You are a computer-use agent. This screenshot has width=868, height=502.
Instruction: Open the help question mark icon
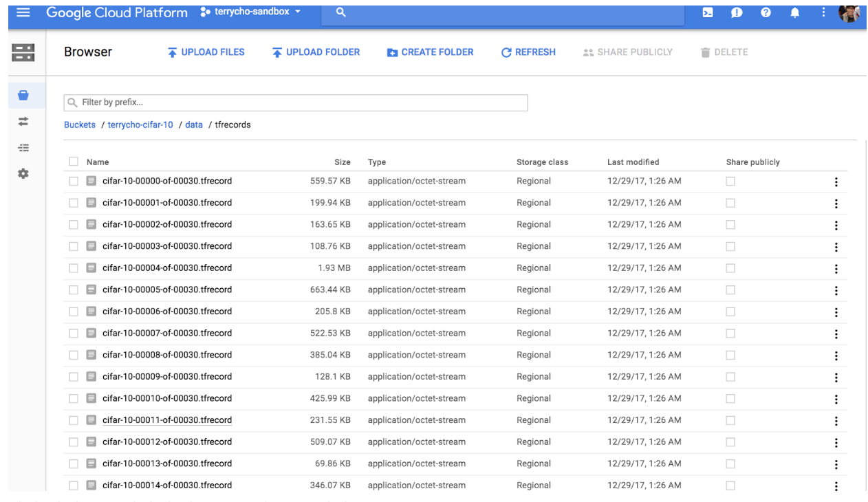click(x=766, y=13)
